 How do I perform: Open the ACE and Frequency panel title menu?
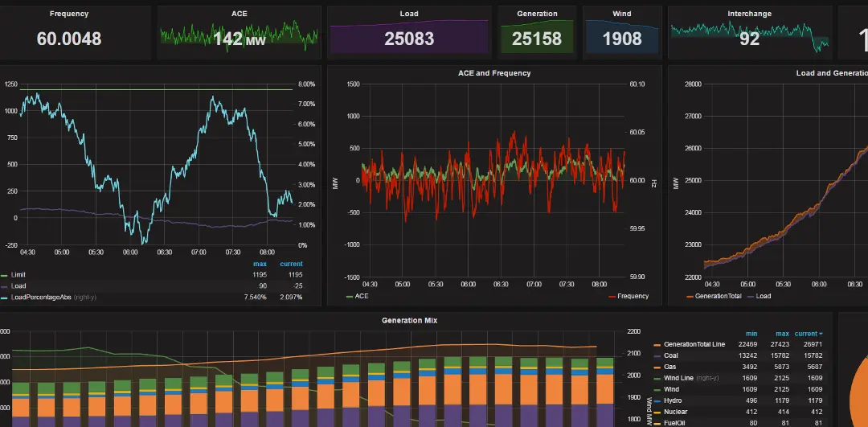coord(493,73)
